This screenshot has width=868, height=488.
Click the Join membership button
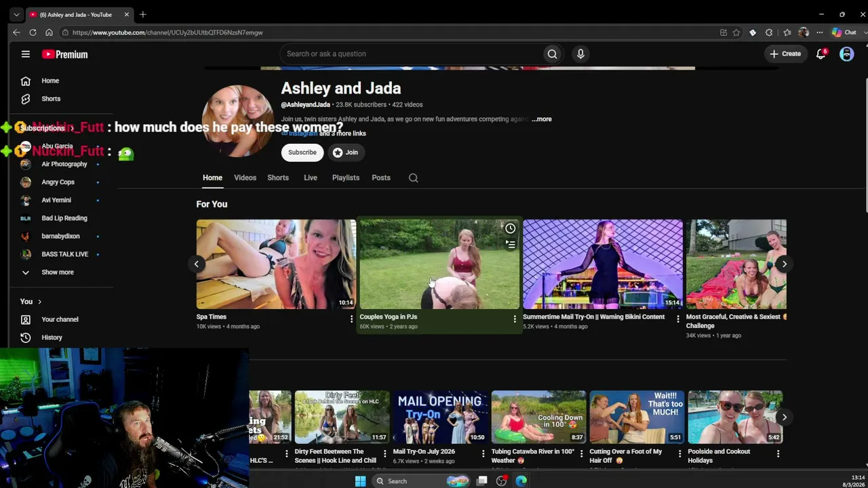(345, 152)
